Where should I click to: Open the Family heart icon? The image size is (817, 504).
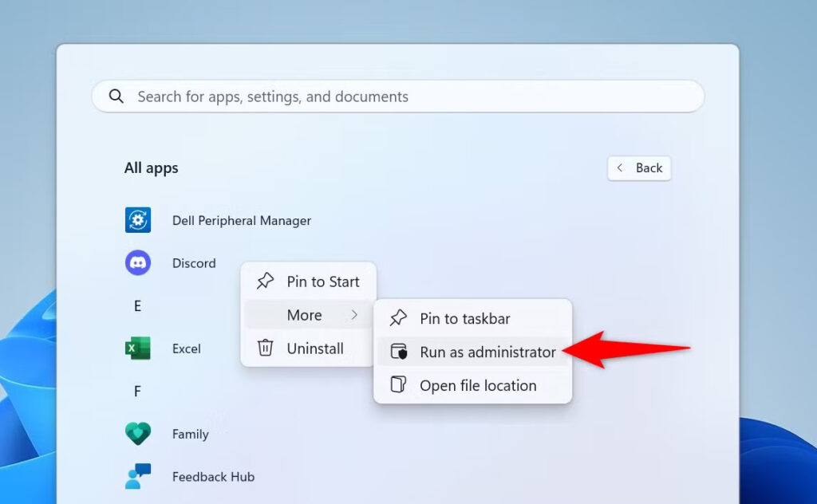(x=138, y=434)
